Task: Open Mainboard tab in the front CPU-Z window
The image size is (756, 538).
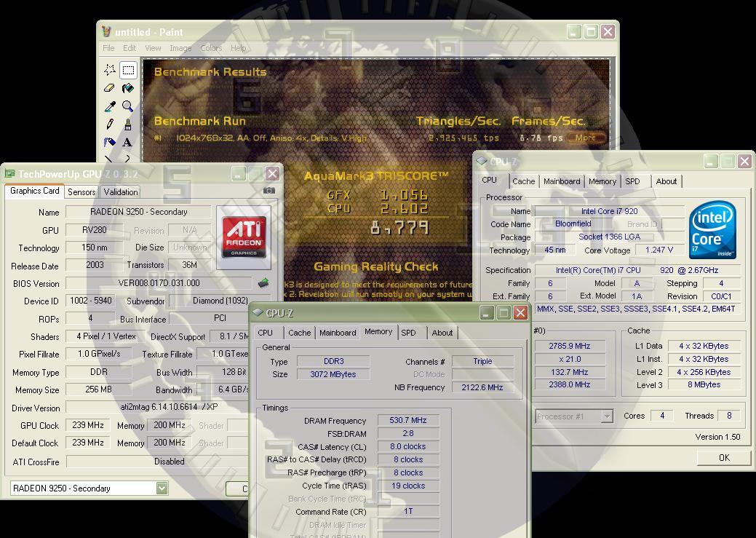Action: [x=338, y=333]
